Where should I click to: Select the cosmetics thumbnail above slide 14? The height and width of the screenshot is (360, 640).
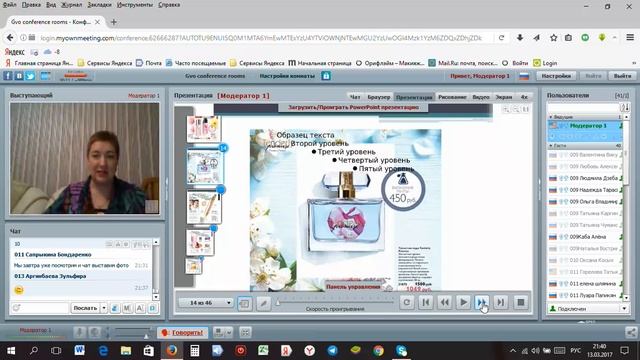click(204, 129)
